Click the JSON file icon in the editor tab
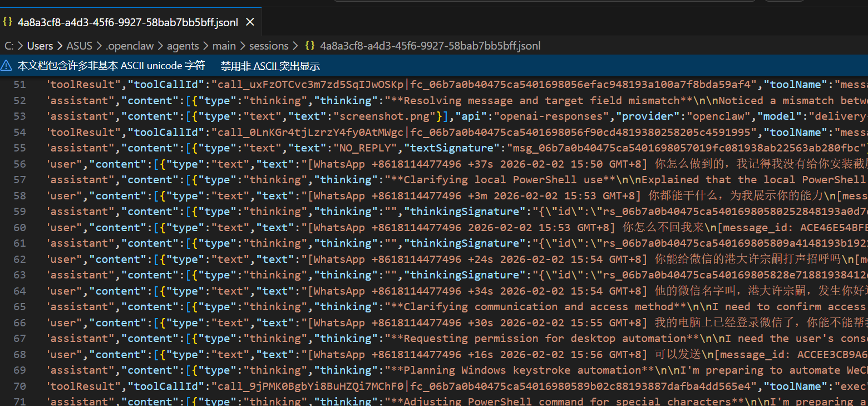868x406 pixels. click(x=7, y=22)
